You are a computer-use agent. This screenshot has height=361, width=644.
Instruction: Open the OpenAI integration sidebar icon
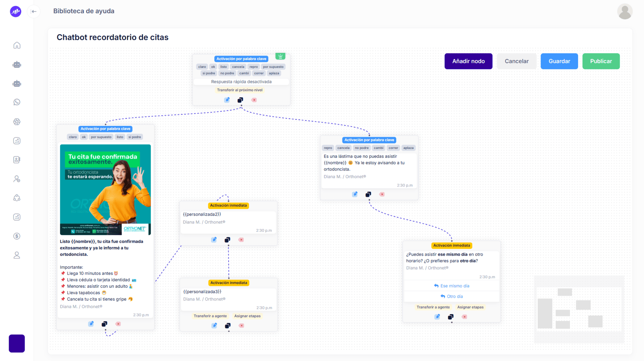pos(17,122)
